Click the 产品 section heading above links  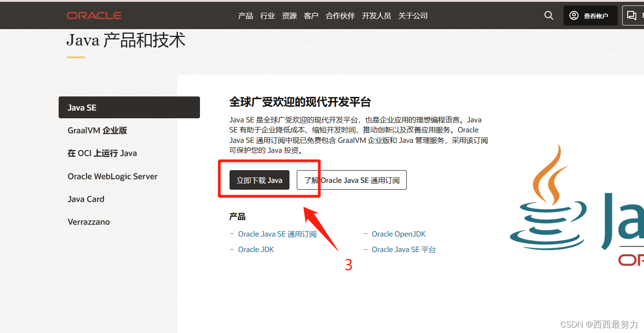pyautogui.click(x=237, y=217)
